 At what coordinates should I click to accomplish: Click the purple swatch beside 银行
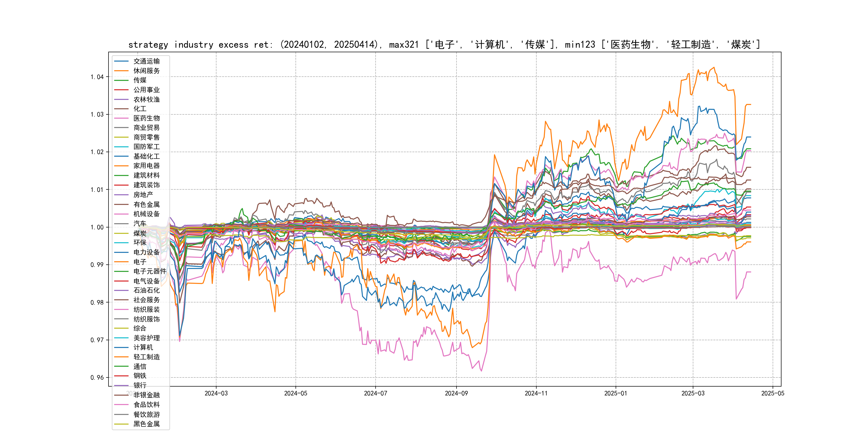121,386
